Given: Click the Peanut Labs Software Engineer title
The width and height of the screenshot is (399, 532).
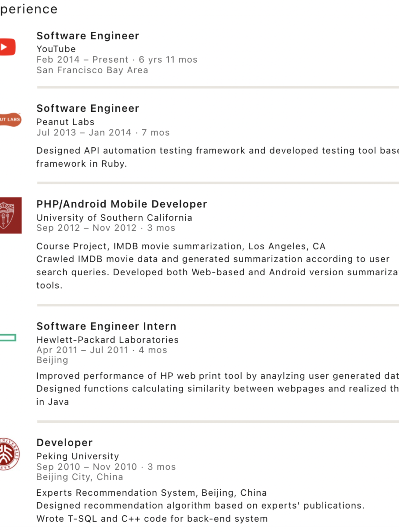Looking at the screenshot, I should [88, 108].
